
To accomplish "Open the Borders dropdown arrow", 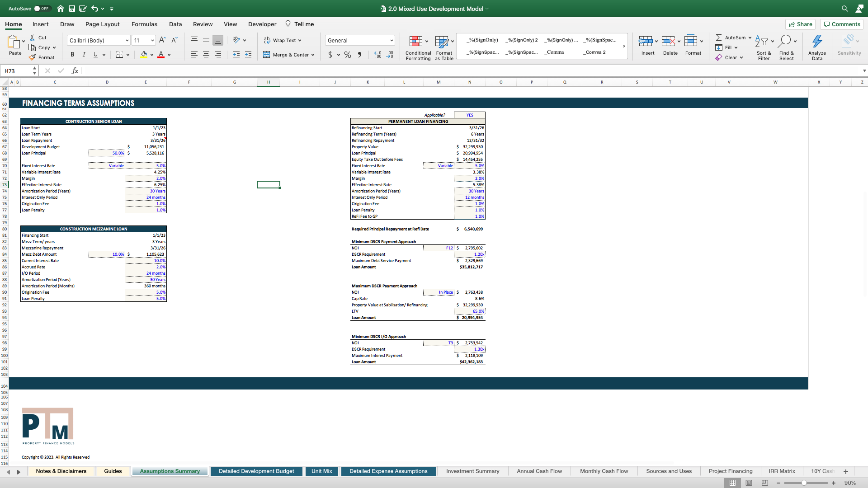I will (128, 55).
